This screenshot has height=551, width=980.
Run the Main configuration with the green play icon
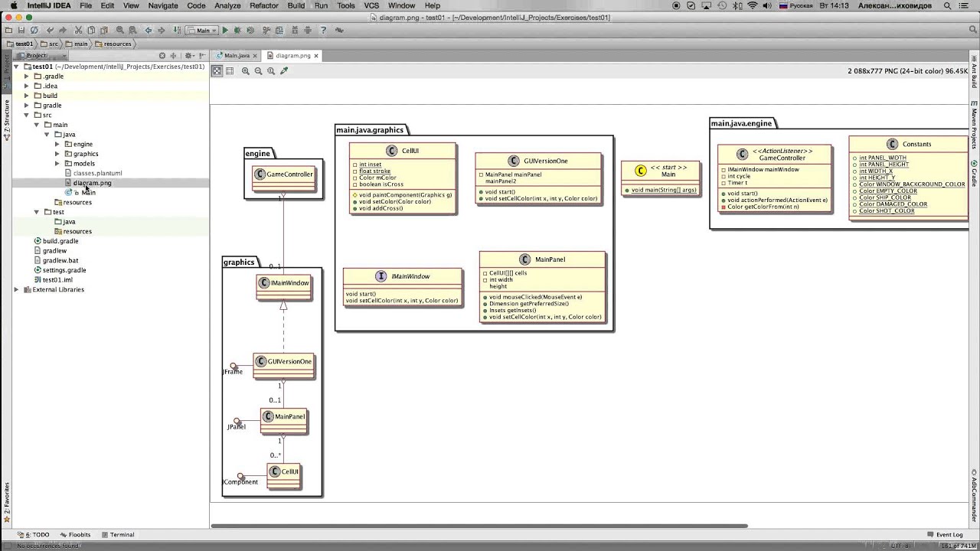coord(225,31)
